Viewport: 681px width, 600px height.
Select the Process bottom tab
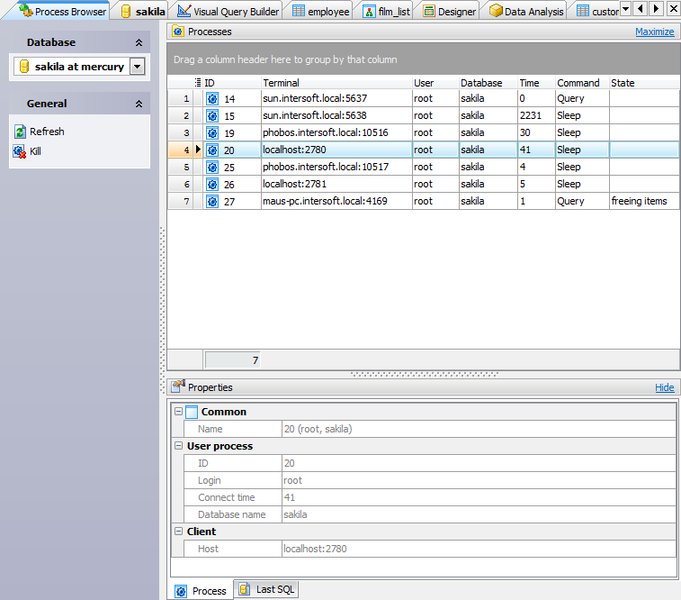click(200, 591)
